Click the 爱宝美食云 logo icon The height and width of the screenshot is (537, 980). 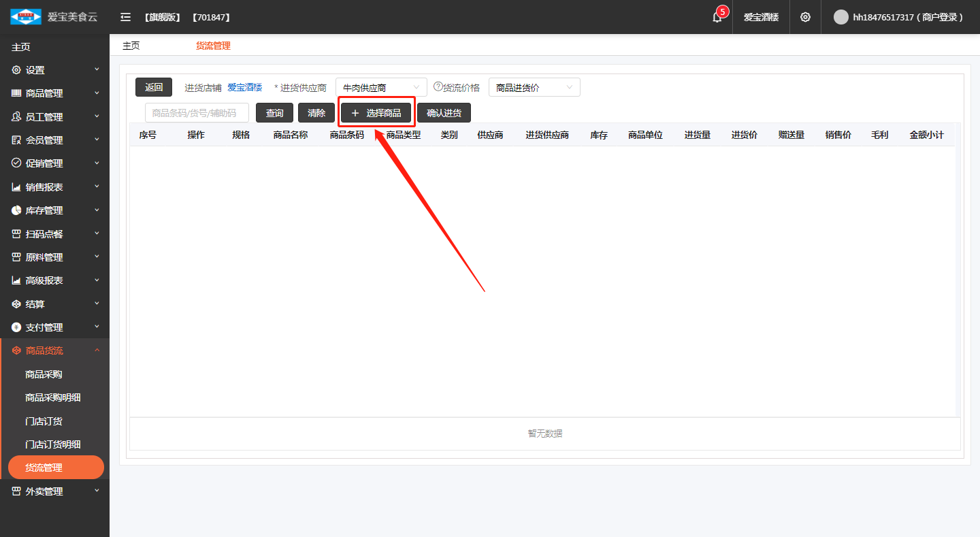click(x=26, y=17)
